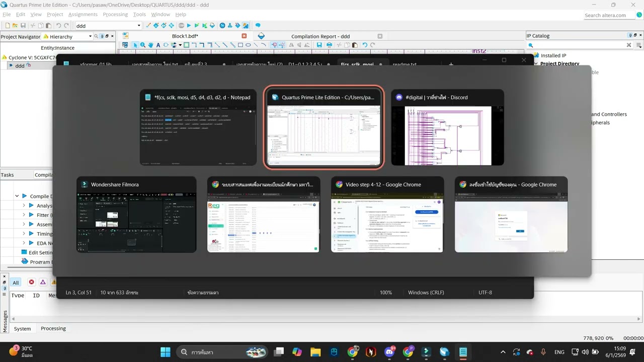The width and height of the screenshot is (644, 362).
Task: Click the Detach Window icon at toolbar start
Action: click(125, 45)
